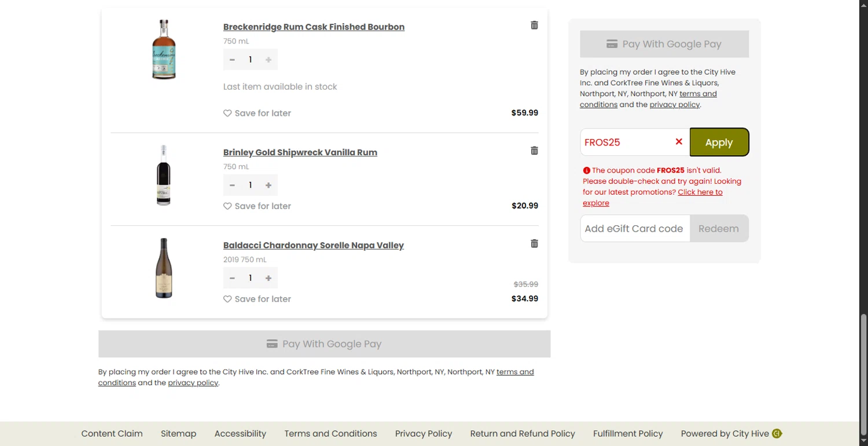Viewport: 868px width, 446px height.
Task: Decrease quantity of Breckenridge Rum Cask Finished Bourbon
Action: click(x=232, y=60)
